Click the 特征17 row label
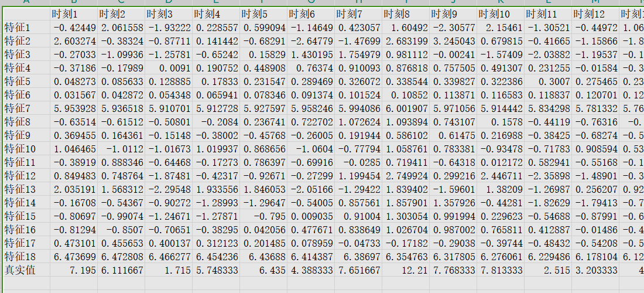The height and width of the screenshot is (293, 644). click(26, 243)
